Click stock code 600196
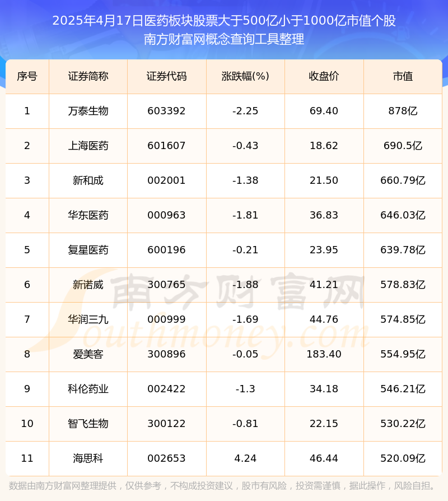This screenshot has height=501, width=448. (166, 250)
